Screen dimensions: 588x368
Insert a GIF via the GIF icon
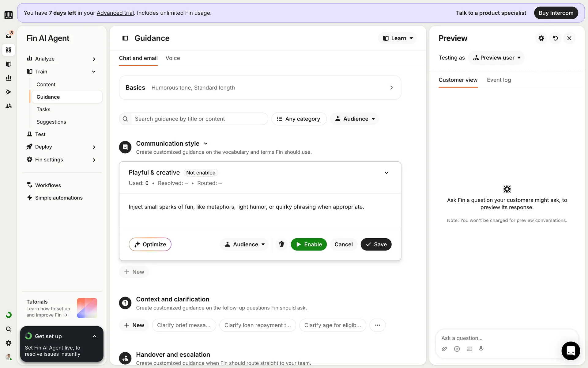tap(469, 349)
